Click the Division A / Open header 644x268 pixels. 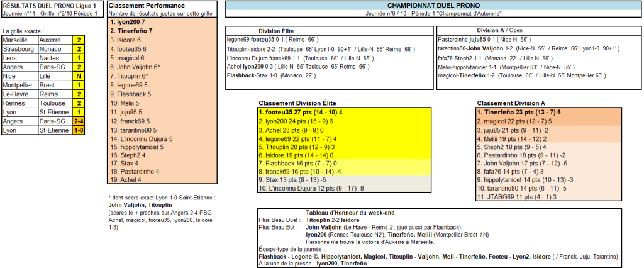pos(501,30)
